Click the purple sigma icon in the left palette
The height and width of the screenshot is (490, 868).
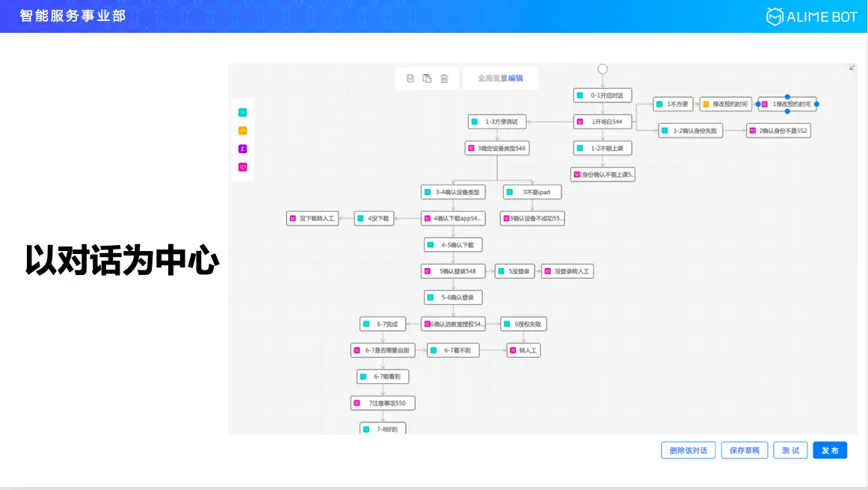[242, 149]
